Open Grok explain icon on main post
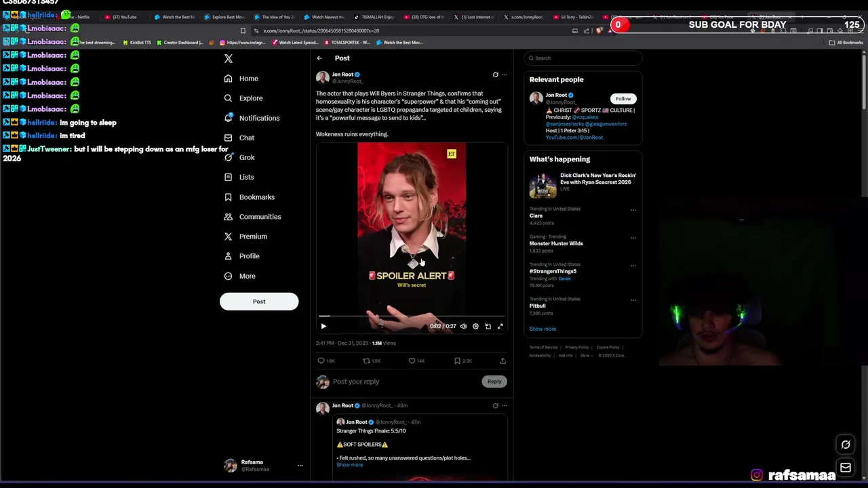 [x=495, y=75]
